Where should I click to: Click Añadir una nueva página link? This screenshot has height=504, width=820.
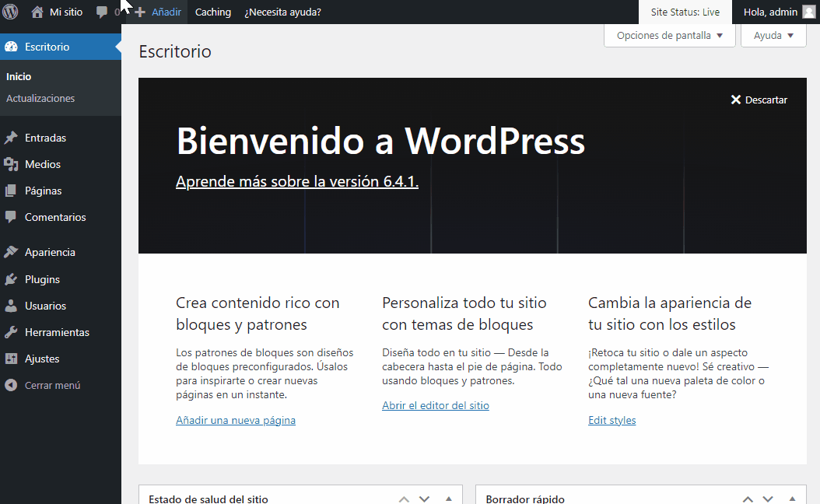(x=236, y=420)
